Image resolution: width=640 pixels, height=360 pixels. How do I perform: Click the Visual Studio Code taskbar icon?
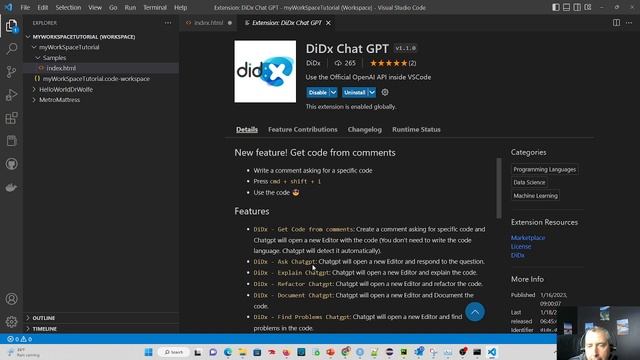pyautogui.click(x=492, y=352)
